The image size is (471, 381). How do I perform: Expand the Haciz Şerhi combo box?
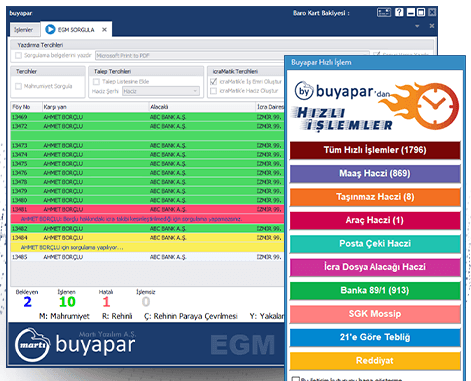coord(161,91)
